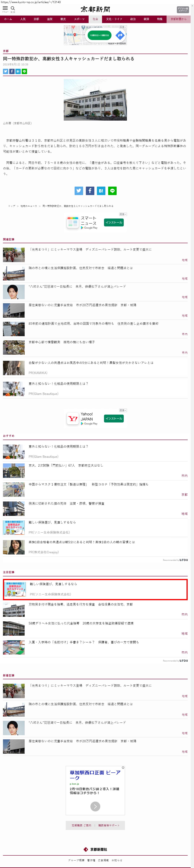Click the round arrow button in bottom ad
This screenshot has width=194, height=868.
pyautogui.click(x=95, y=806)
